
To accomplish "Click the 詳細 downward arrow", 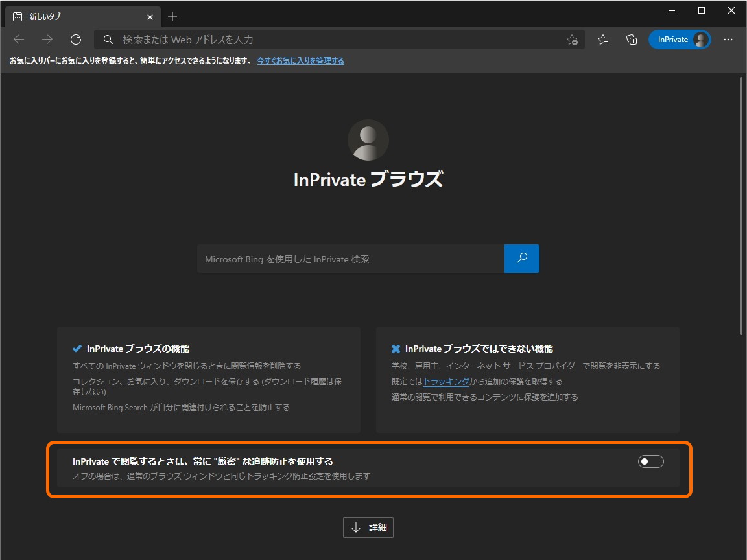I will pos(355,528).
